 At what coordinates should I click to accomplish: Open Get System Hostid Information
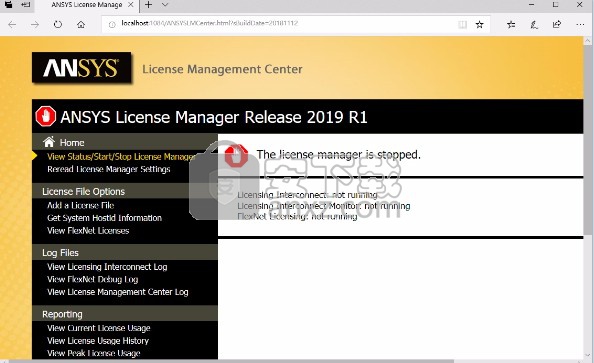click(x=105, y=218)
